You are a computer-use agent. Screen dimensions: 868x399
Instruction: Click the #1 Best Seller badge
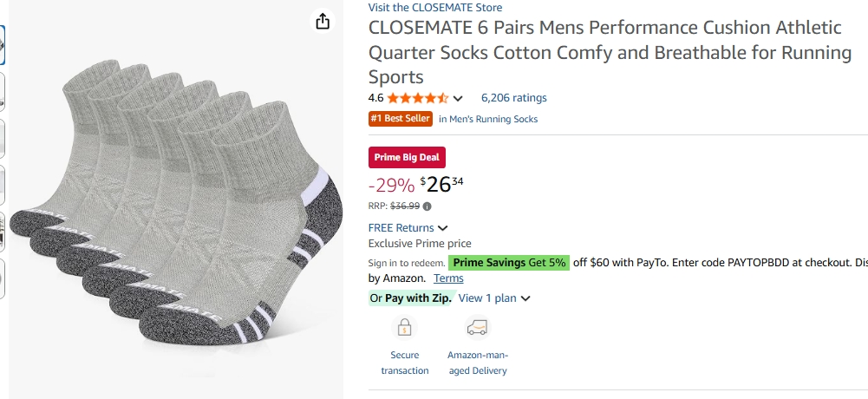[401, 119]
